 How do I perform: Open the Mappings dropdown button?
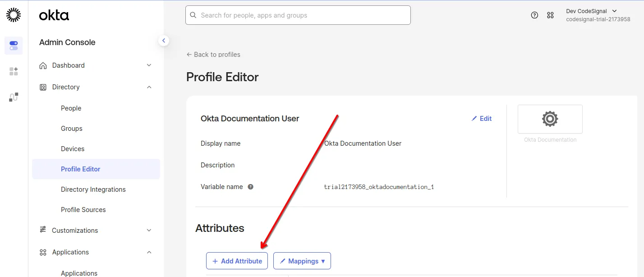302,261
